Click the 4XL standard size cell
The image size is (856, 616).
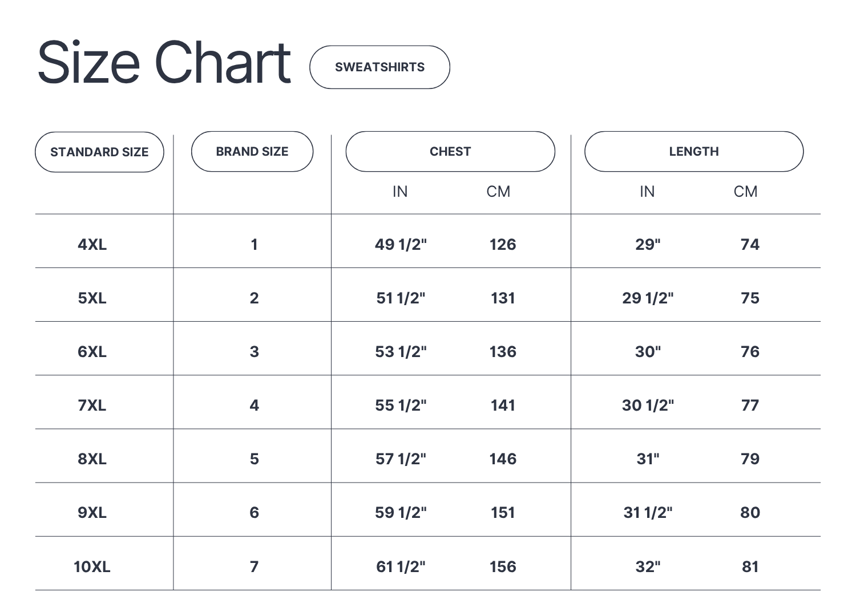[x=92, y=245]
